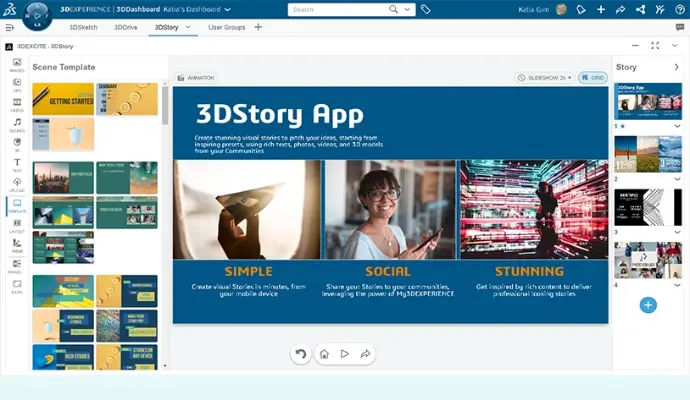The height and width of the screenshot is (400, 690).
Task: Toggle the star on story slide 1
Action: 622,126
